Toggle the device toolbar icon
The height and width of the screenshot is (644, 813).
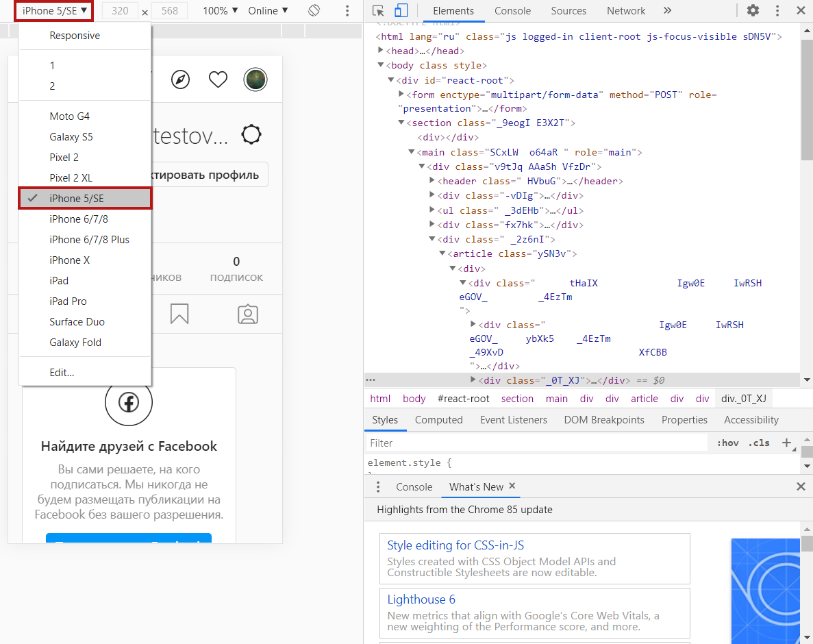point(401,11)
